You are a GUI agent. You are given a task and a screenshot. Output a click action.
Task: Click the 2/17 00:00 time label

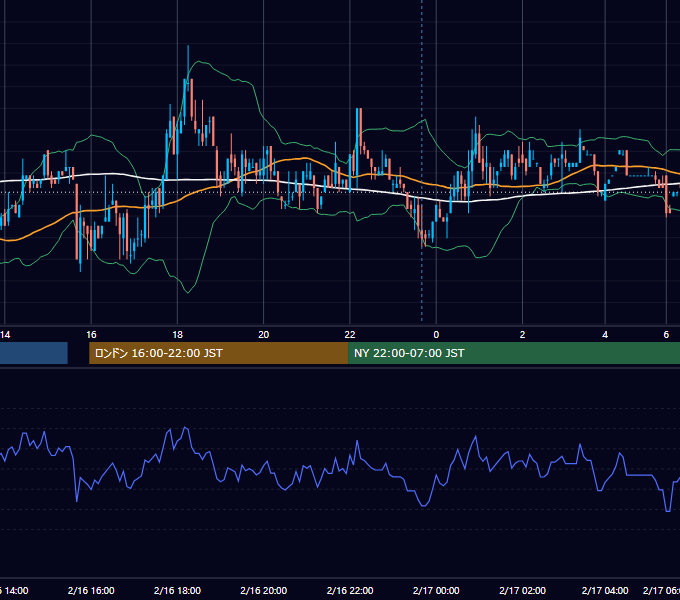tap(436, 590)
